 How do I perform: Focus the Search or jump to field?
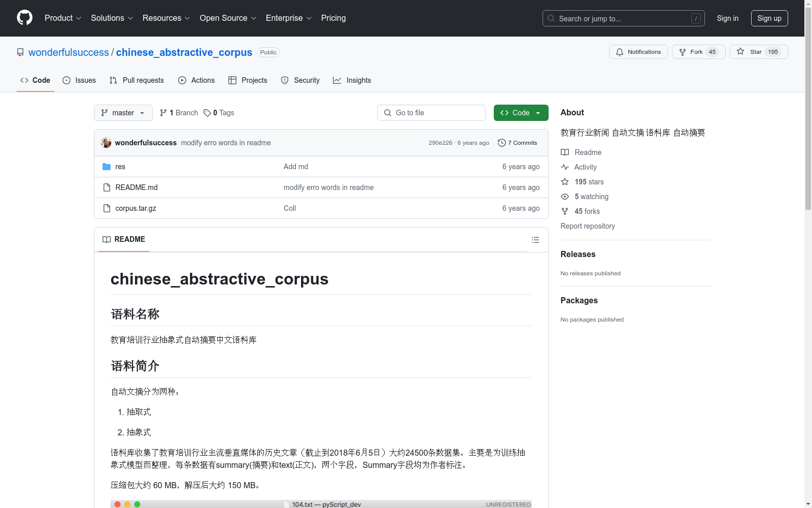623,18
